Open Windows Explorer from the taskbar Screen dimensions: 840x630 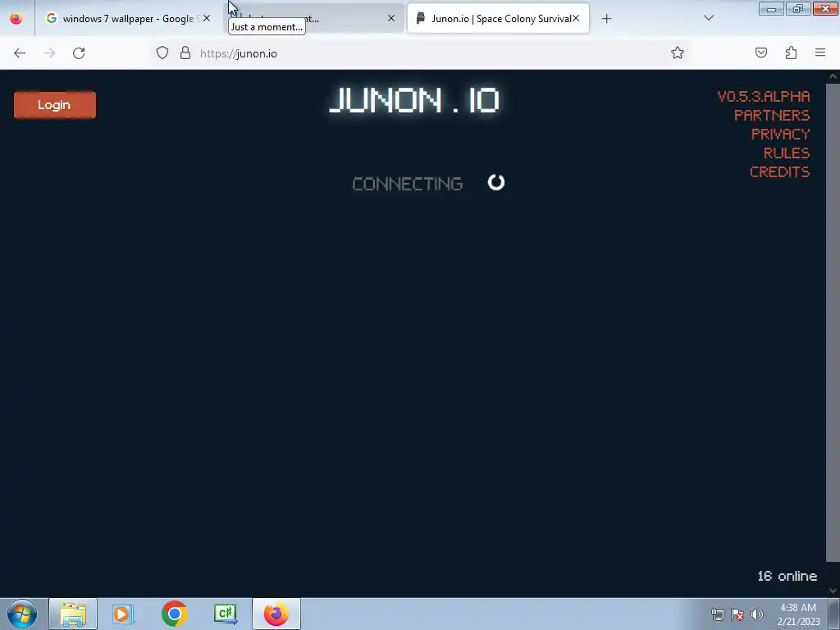pyautogui.click(x=73, y=614)
